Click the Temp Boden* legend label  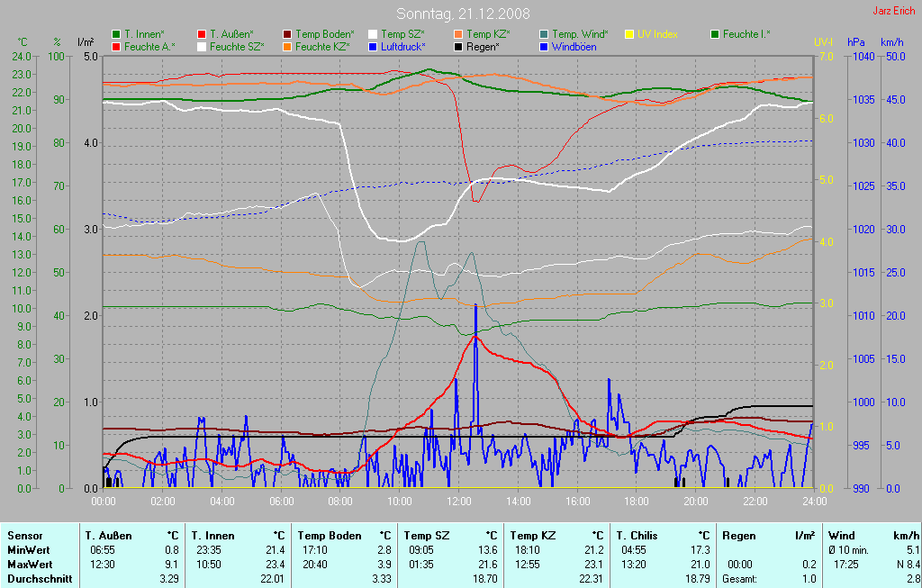[324, 34]
